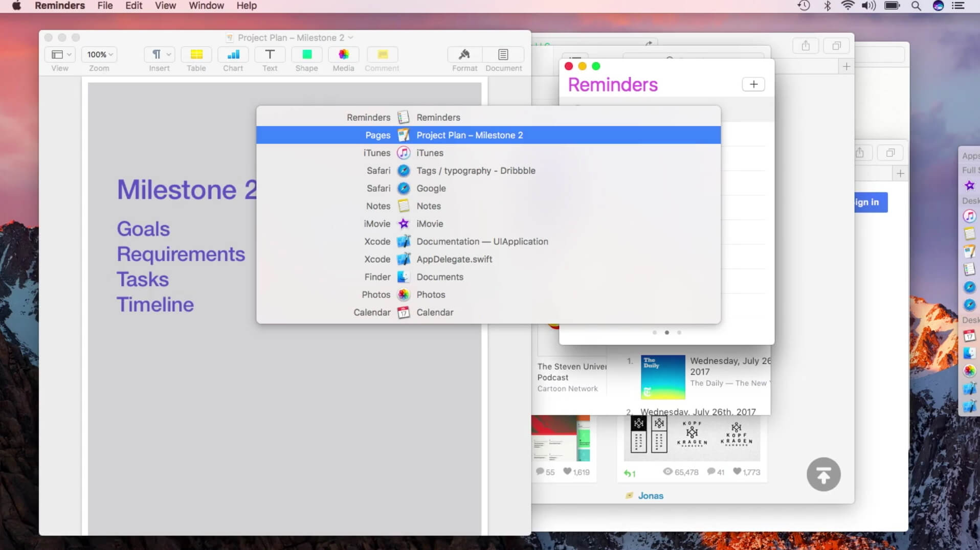Open Notification Center list icon

click(958, 6)
